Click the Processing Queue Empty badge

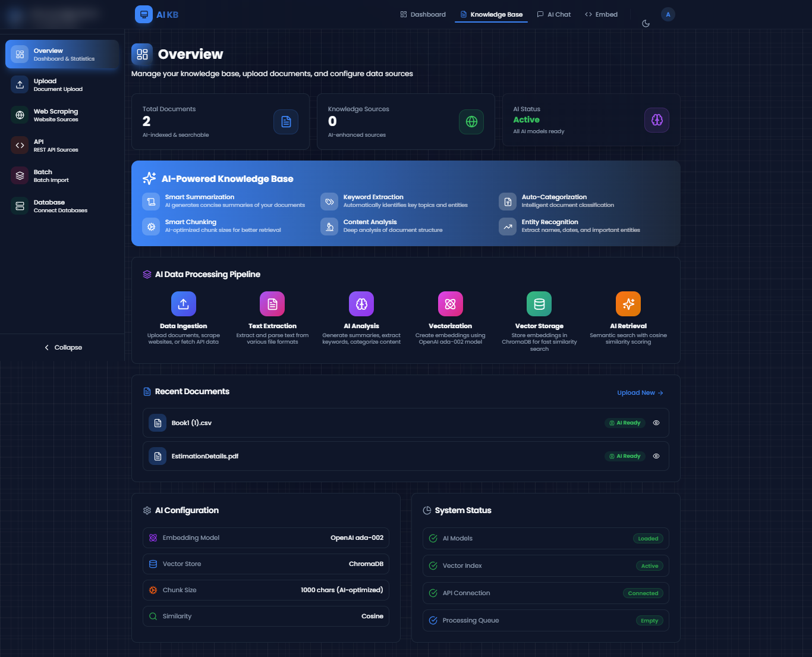pos(650,621)
